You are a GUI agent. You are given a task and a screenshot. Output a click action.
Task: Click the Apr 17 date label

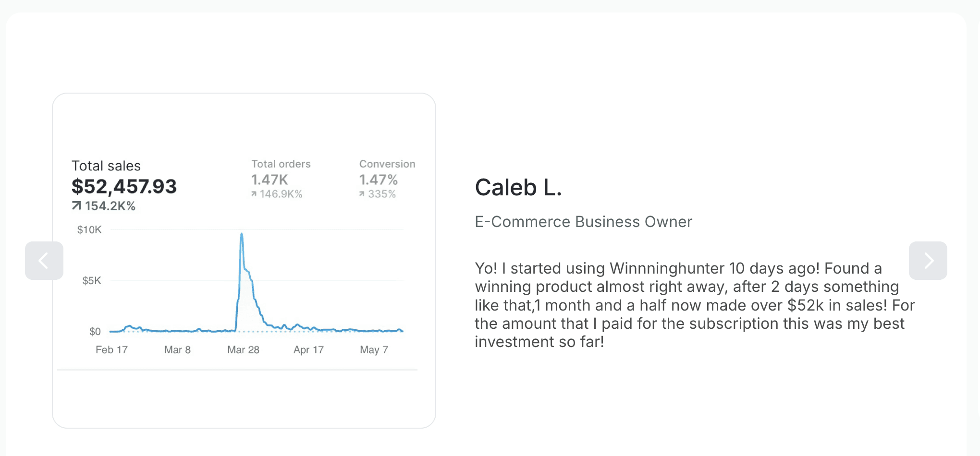coord(308,350)
